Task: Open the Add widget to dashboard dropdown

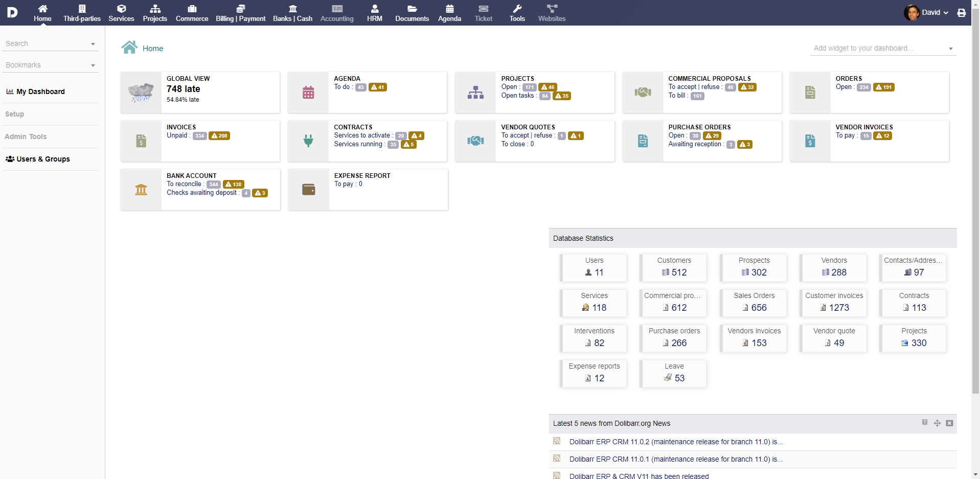Action: [883, 49]
